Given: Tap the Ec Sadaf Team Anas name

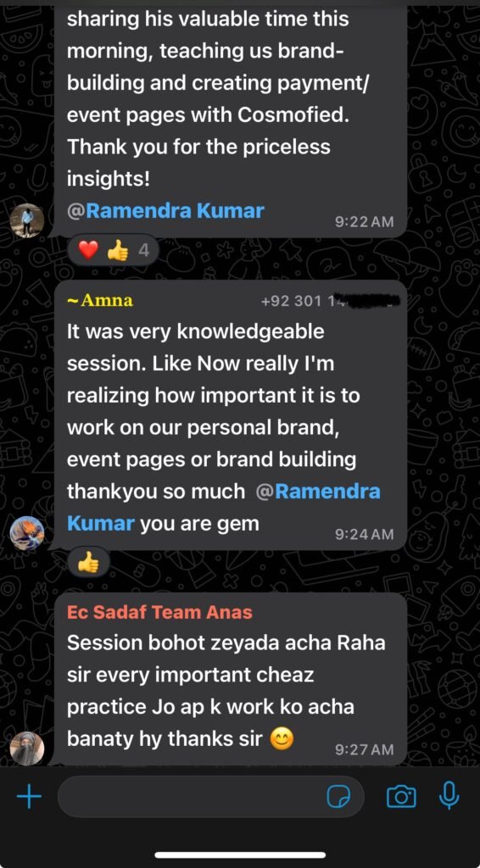Looking at the screenshot, I should [x=160, y=612].
